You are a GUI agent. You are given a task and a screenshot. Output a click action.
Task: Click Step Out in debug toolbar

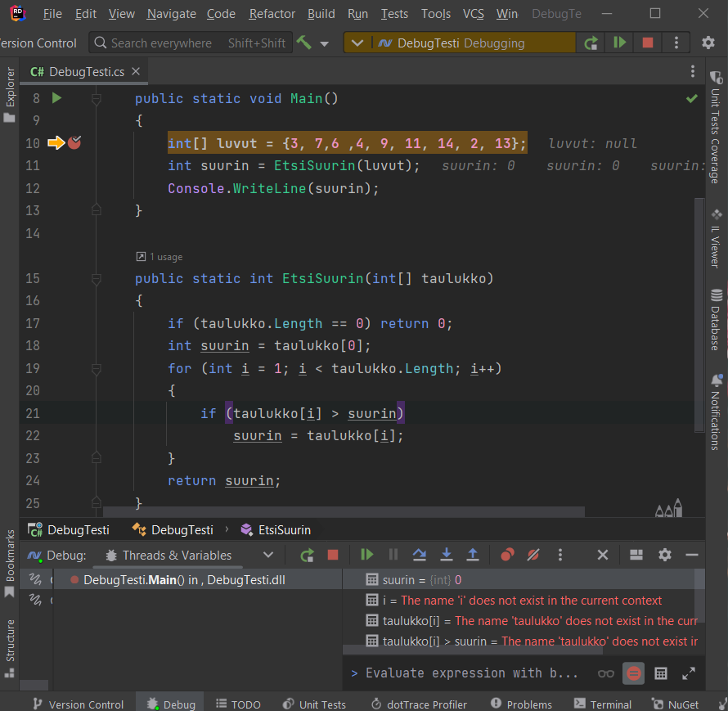click(473, 555)
